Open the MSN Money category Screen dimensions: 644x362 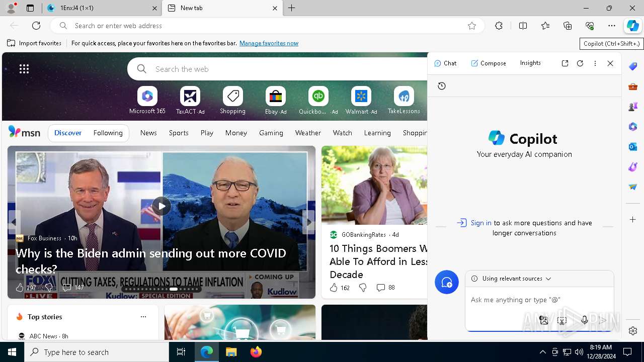pyautogui.click(x=236, y=133)
